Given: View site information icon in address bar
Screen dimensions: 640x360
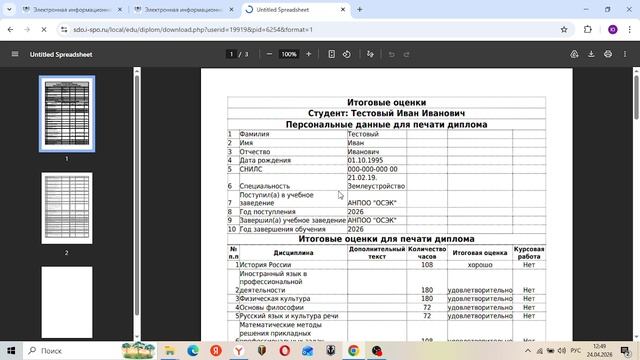Looking at the screenshot, I should tap(64, 29).
